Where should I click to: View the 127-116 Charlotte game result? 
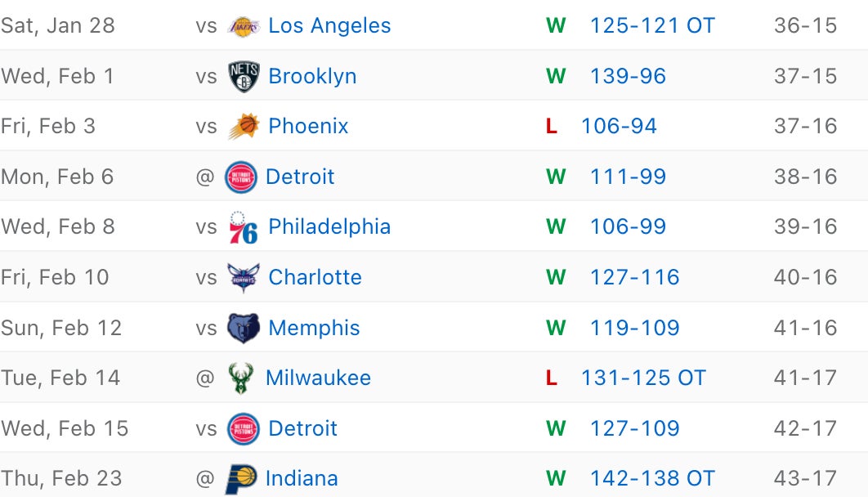[x=634, y=278]
